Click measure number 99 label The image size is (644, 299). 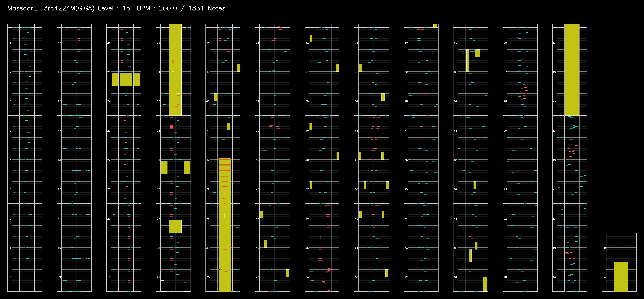click(555, 277)
